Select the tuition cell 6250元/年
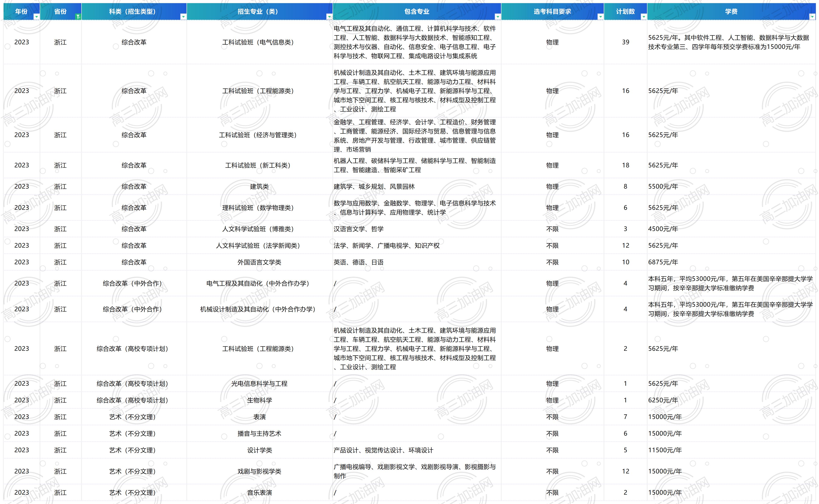Viewport: 819px width, 504px height. pyautogui.click(x=731, y=400)
